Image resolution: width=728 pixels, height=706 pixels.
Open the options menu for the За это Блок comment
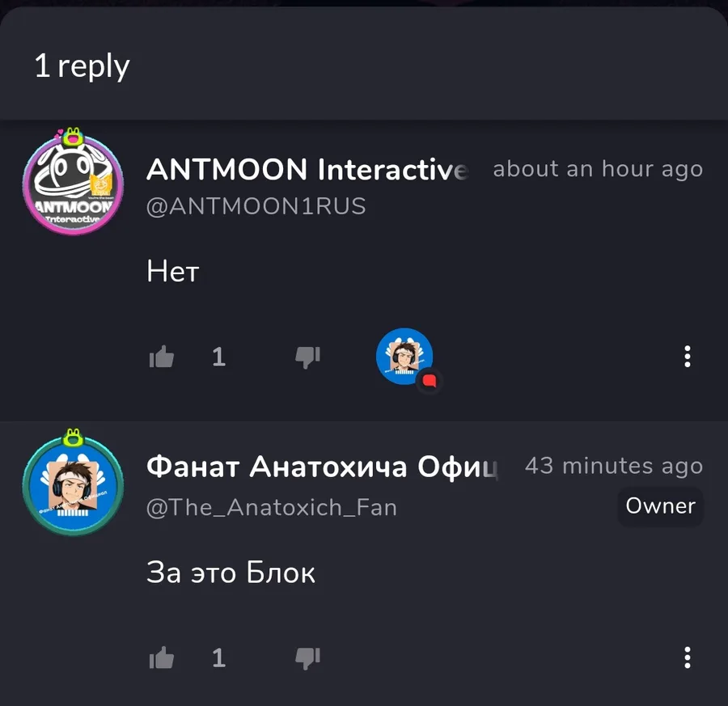(687, 657)
